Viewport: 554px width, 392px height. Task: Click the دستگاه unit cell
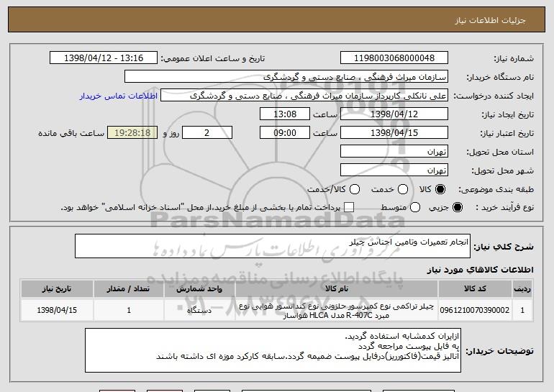pos(199,310)
